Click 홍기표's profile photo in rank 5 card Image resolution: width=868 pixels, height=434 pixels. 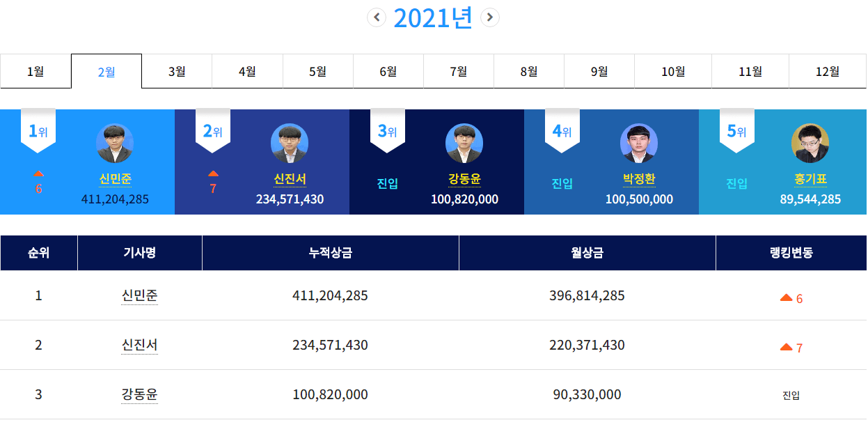coord(810,144)
